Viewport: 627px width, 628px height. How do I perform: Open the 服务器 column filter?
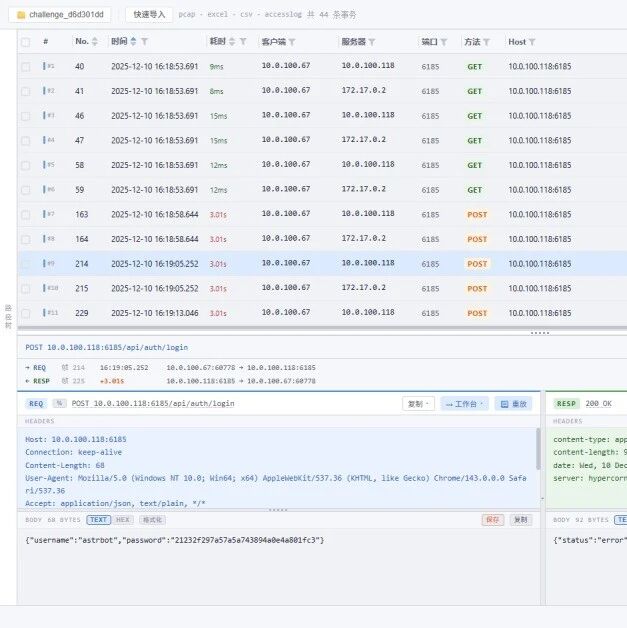[372, 42]
